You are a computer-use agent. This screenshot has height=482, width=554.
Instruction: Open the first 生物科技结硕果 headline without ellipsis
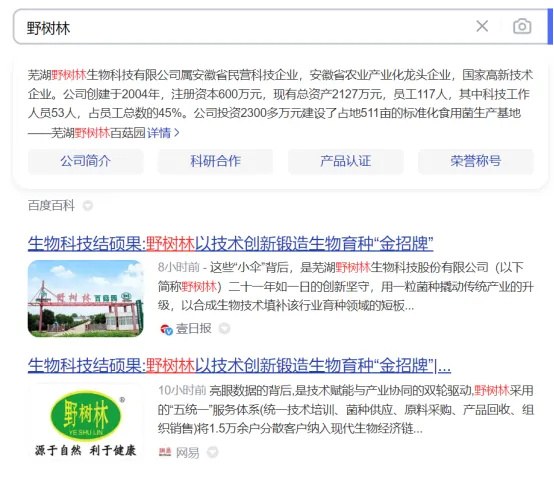click(x=230, y=243)
